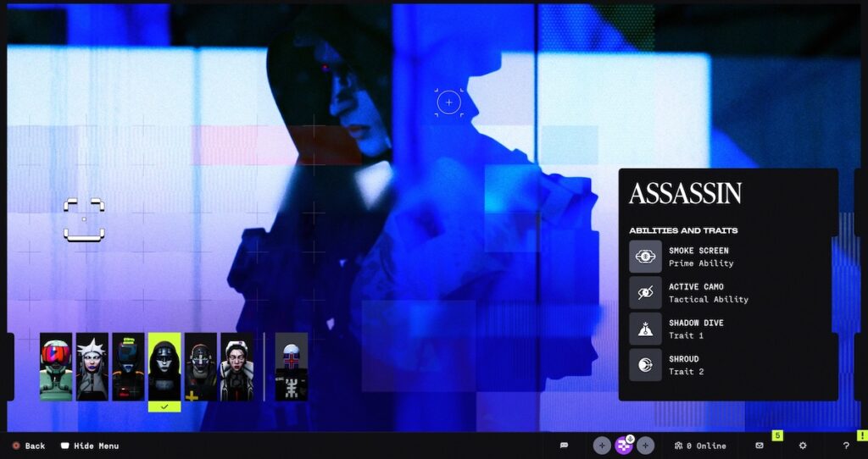Choose the character portrait with yellow cross

pos(200,367)
